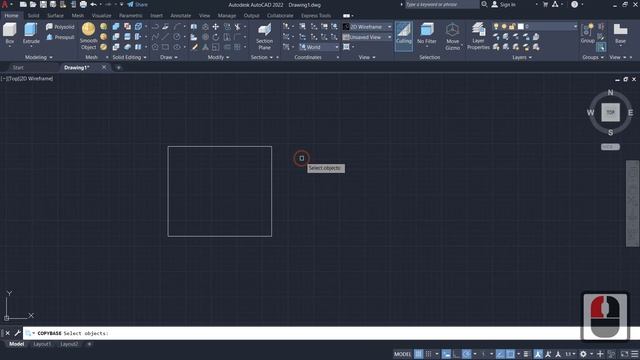Viewport: 640px width, 360px height.
Task: Click the Move tool in Modify panel
Action: 216,27
